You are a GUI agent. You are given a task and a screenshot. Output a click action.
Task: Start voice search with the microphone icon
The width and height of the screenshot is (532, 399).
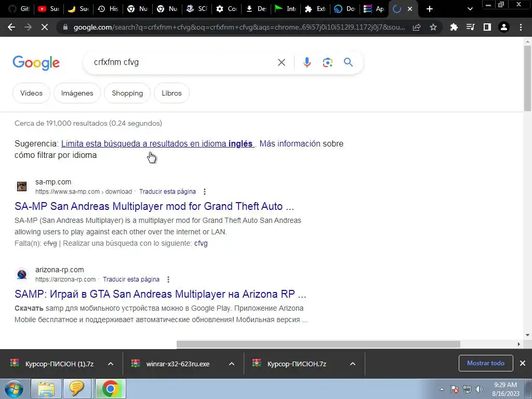coord(307,62)
